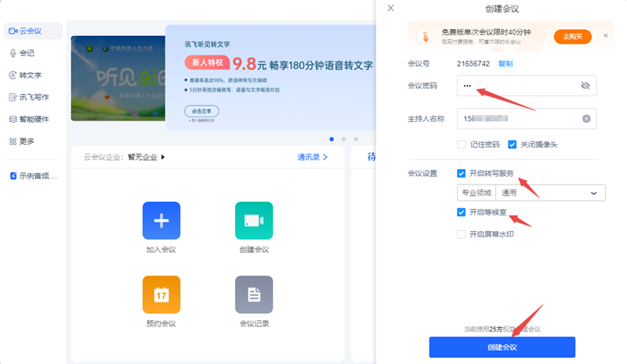Click the 9.8元 promotion banner text

303,64
